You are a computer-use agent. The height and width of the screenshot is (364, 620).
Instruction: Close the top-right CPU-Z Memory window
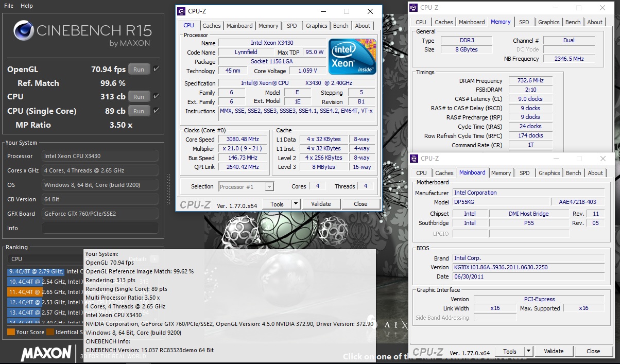tap(602, 8)
